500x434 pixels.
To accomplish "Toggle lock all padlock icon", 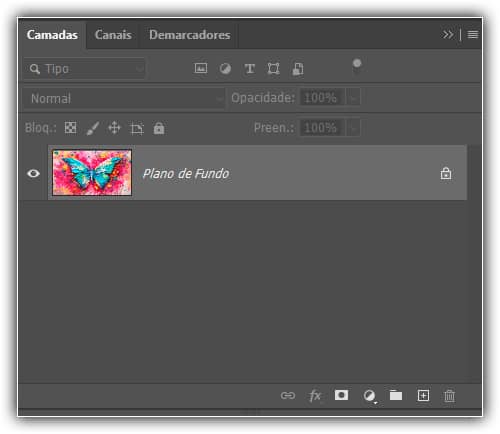I will pyautogui.click(x=159, y=128).
